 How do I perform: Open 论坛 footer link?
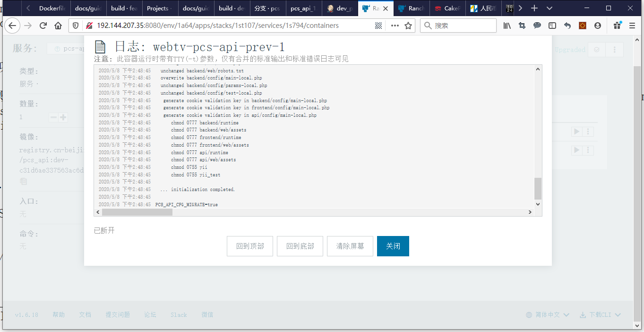tap(150, 315)
